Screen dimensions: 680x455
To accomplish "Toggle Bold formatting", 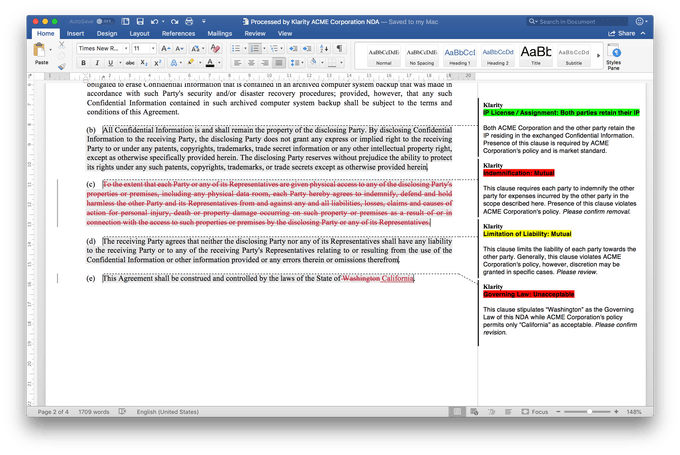I will coord(84,63).
